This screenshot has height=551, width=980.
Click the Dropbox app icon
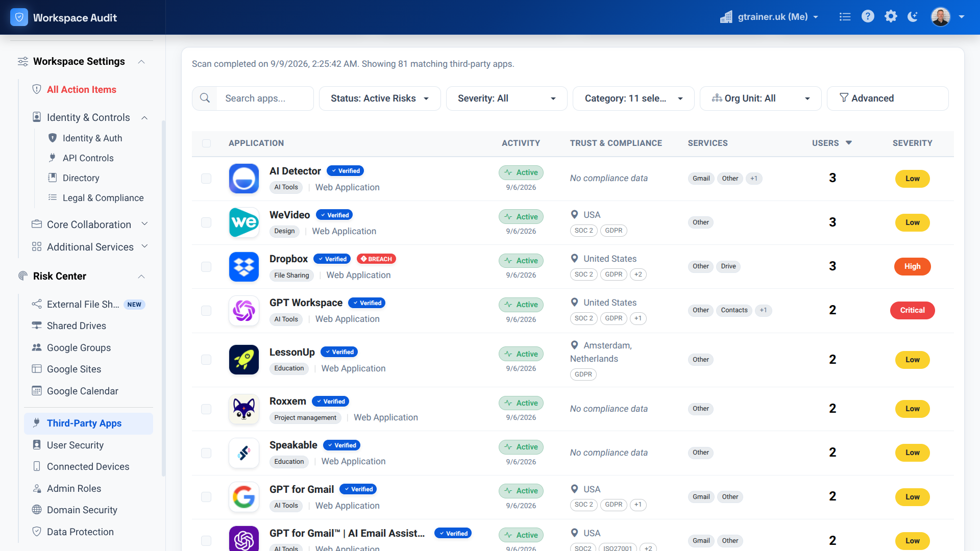(x=243, y=266)
